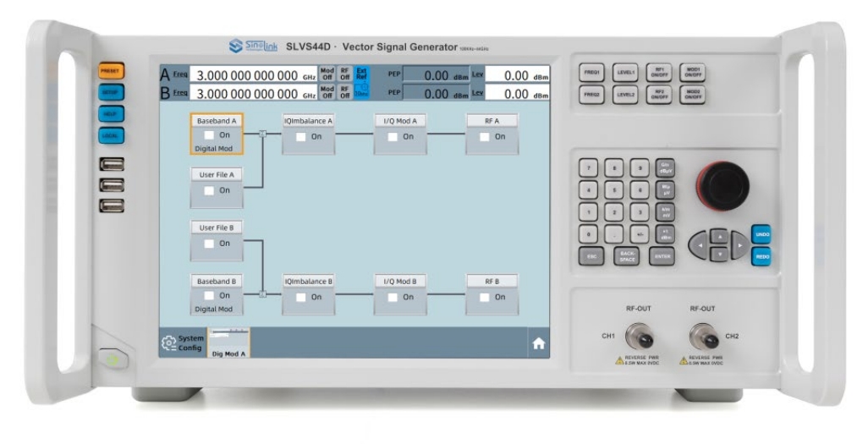Hit the blue SETUP hardware key

click(x=112, y=92)
